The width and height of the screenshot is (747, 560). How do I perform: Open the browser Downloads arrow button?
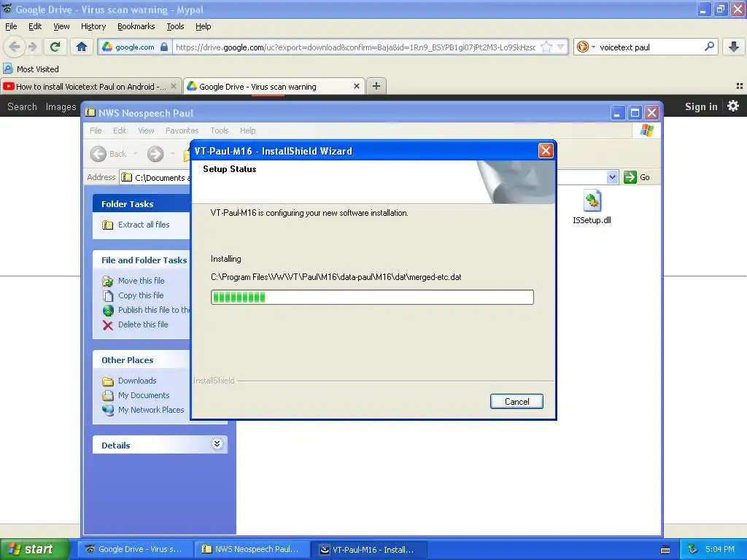734,47
